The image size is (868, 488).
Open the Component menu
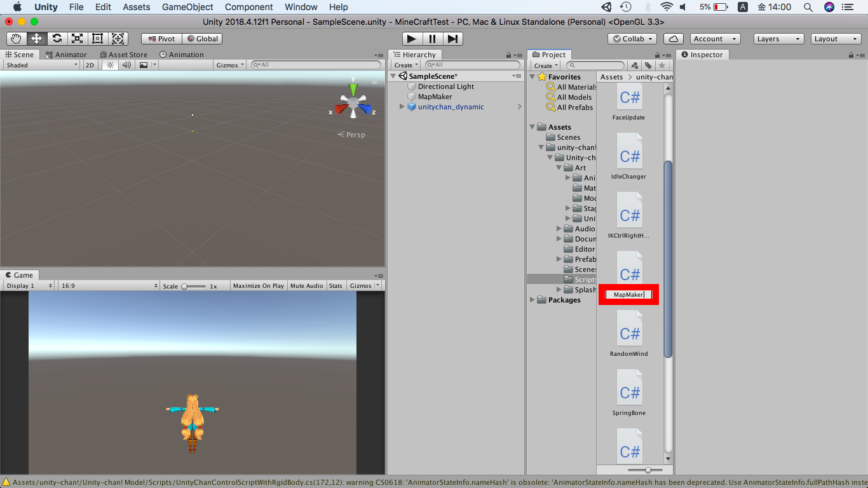(x=248, y=7)
